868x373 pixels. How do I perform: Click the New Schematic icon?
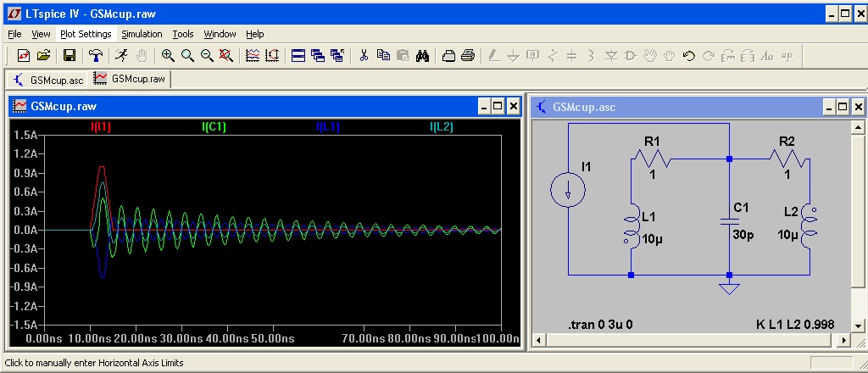[23, 56]
